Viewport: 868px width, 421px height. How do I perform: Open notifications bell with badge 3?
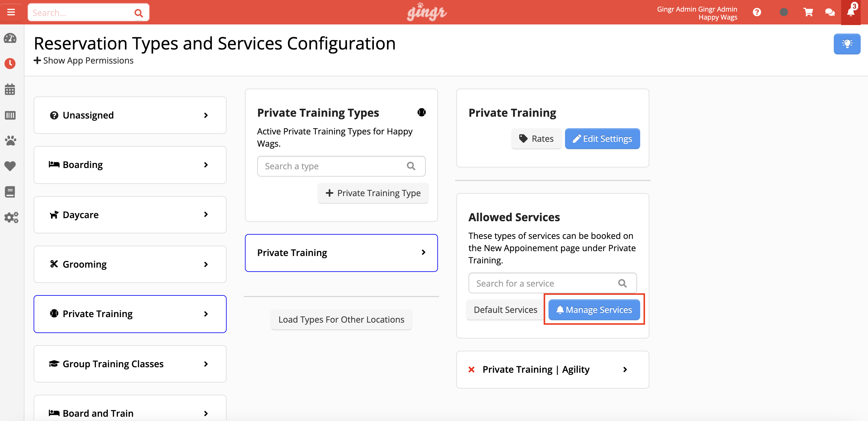[x=851, y=12]
